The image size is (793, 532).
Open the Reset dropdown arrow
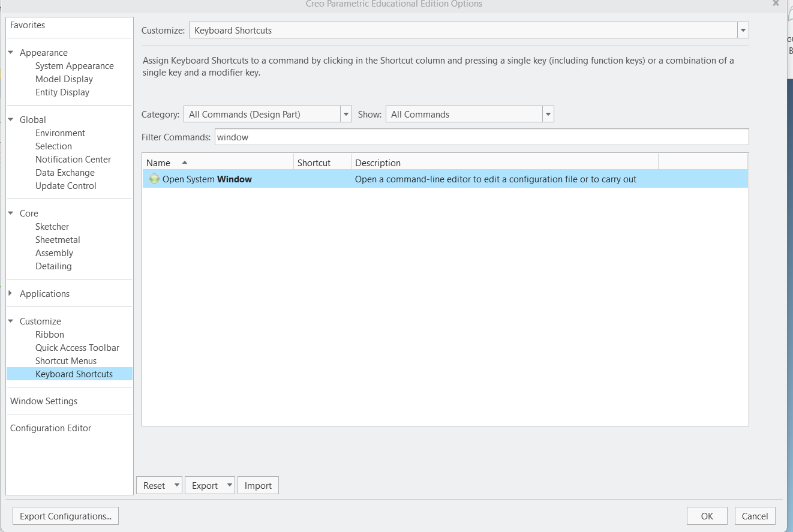coord(177,485)
